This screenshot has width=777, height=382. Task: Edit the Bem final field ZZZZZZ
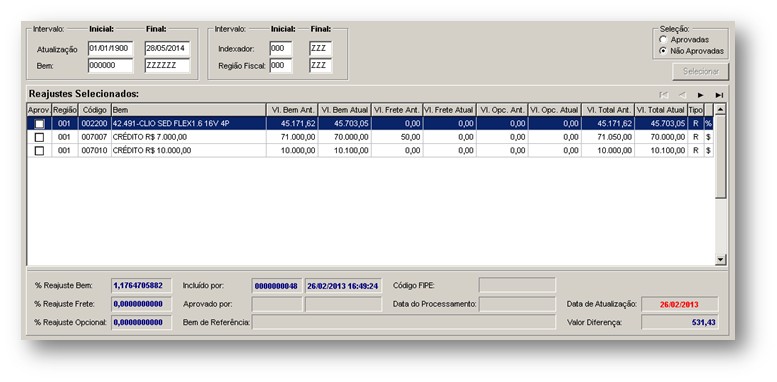tap(167, 65)
